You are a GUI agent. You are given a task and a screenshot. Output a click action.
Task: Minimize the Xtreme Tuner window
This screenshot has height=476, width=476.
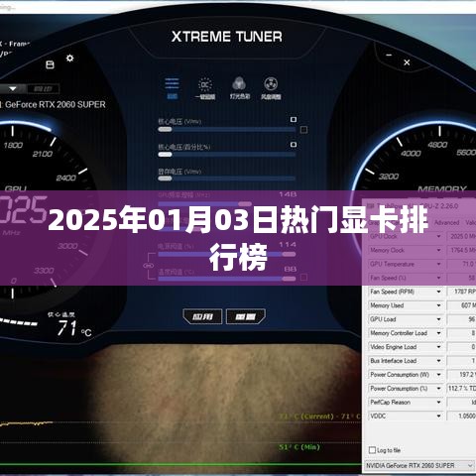tap(389, 56)
